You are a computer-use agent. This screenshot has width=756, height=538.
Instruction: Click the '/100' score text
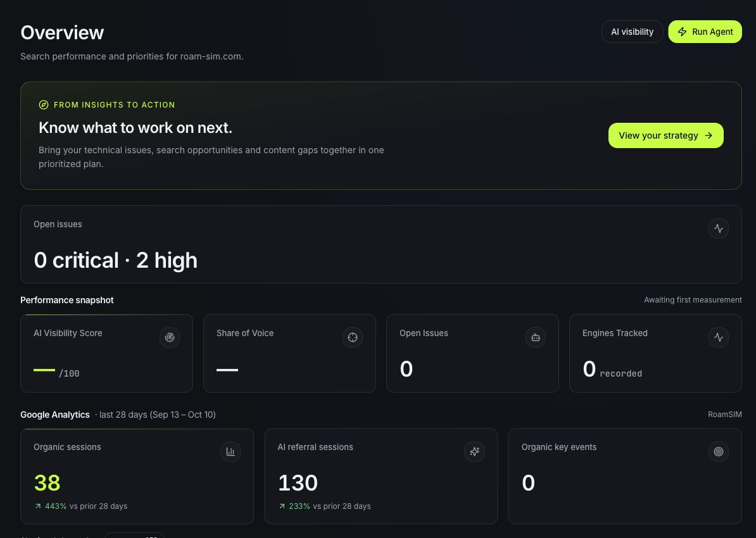coord(69,373)
